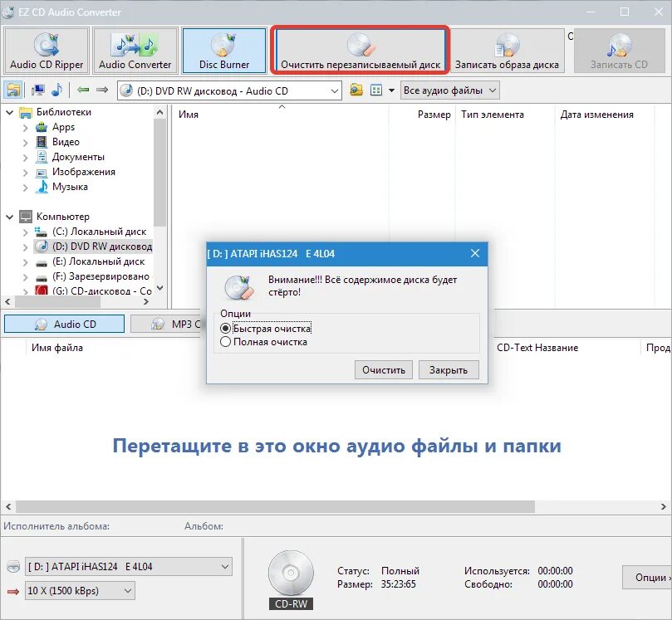
Task: Select (F:) Зарезервировано drive
Action: coord(101,276)
